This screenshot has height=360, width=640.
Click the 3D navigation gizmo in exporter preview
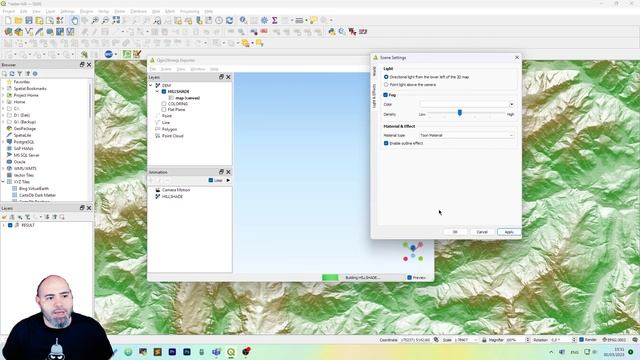[413, 251]
